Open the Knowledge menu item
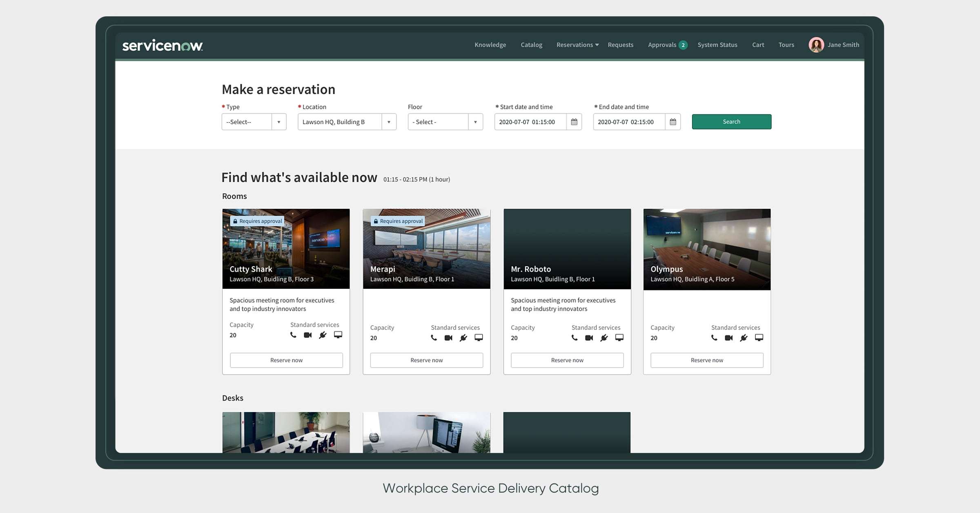The width and height of the screenshot is (980, 513). [490, 45]
